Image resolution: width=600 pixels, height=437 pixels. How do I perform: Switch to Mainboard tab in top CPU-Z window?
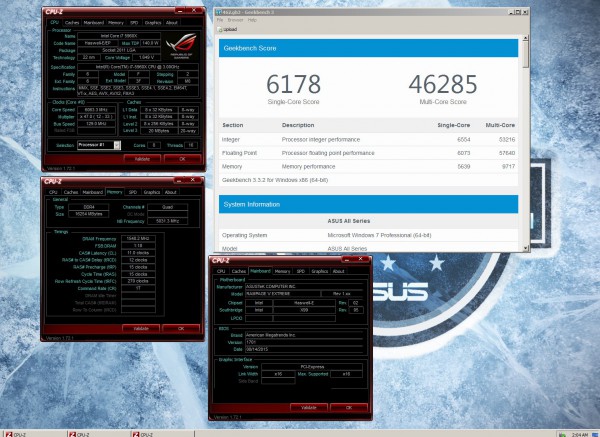click(x=94, y=23)
